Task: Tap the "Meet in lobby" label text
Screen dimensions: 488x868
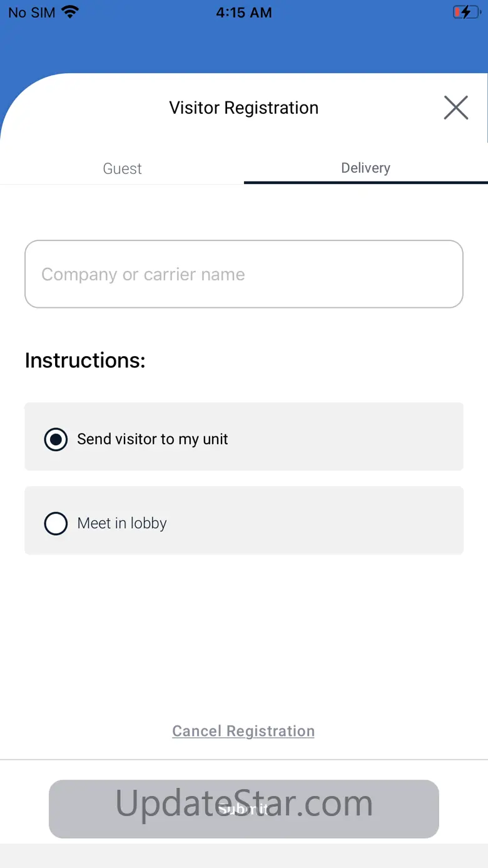Action: click(122, 523)
